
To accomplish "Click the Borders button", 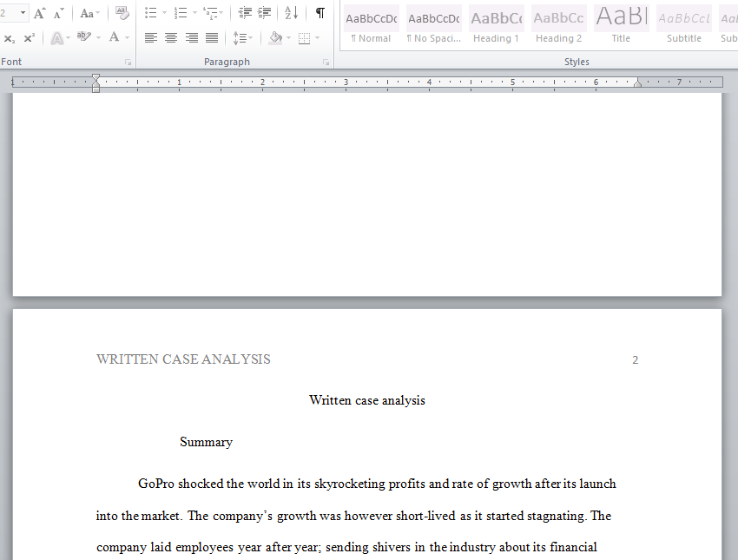I will coord(305,37).
